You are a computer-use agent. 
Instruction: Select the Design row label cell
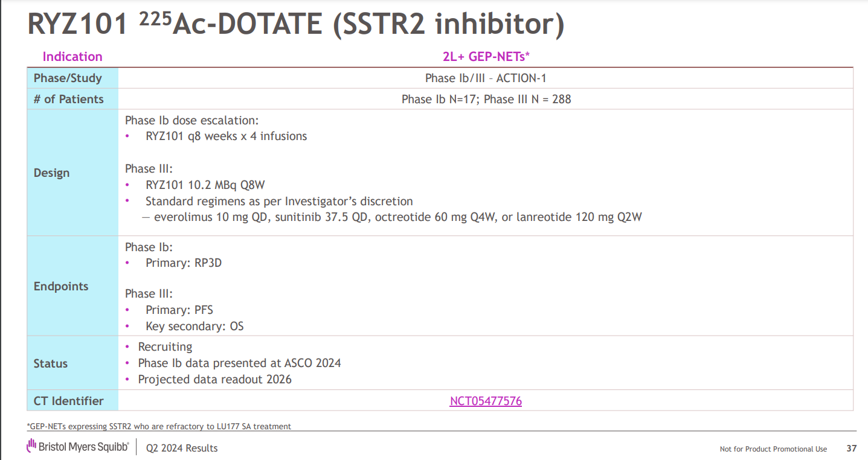(52, 173)
